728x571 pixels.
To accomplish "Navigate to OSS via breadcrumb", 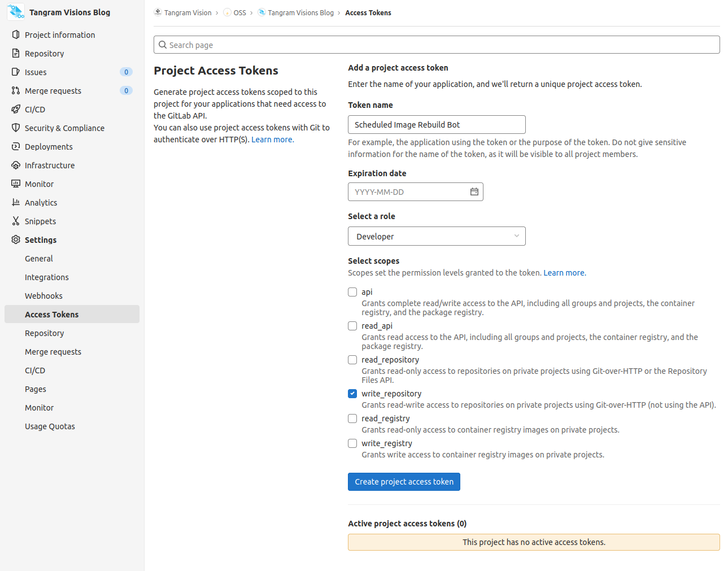I will (239, 12).
